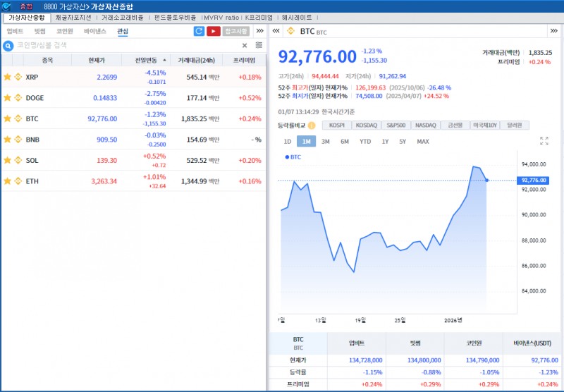Set chart range to 5Y
This screenshot has height=392, width=564.
coord(403,141)
